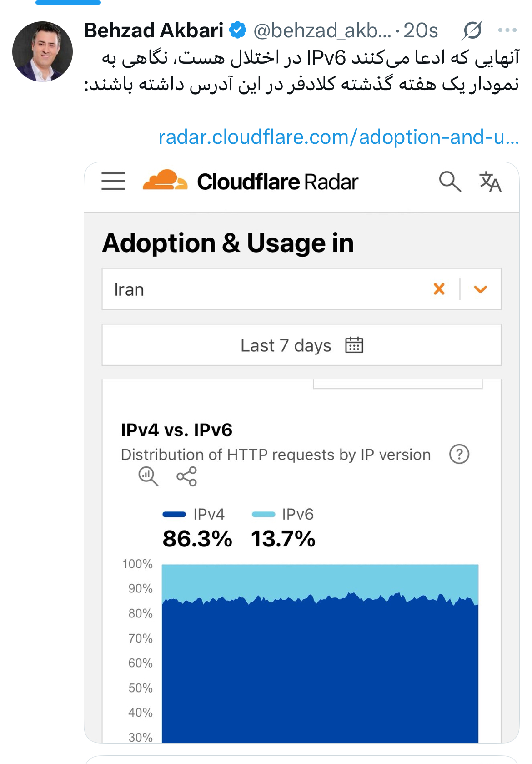Screen dimensions: 532x764
Task: Clear the Iran location selection
Action: pos(439,289)
